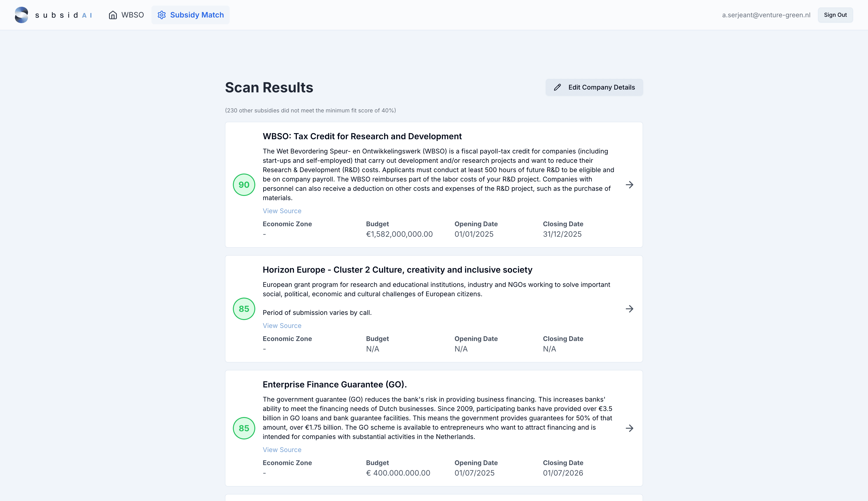Switch to the Subsidy Match tab
Image resolution: width=868 pixels, height=501 pixels.
click(190, 15)
